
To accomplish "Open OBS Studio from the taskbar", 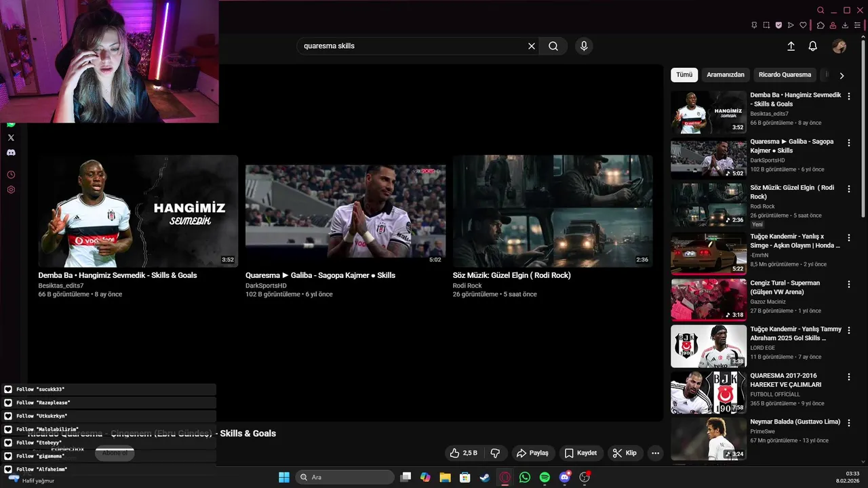I will (585, 477).
